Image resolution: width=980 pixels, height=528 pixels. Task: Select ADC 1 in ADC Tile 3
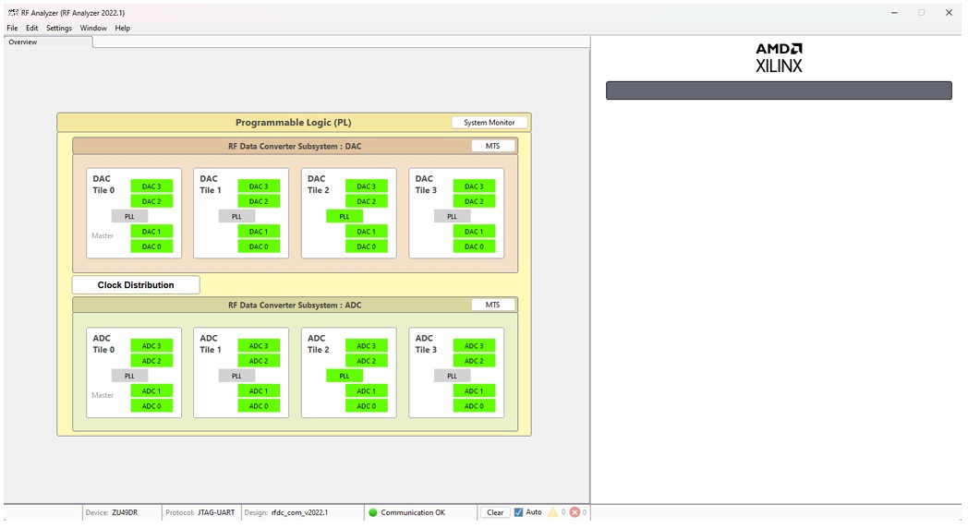474,390
